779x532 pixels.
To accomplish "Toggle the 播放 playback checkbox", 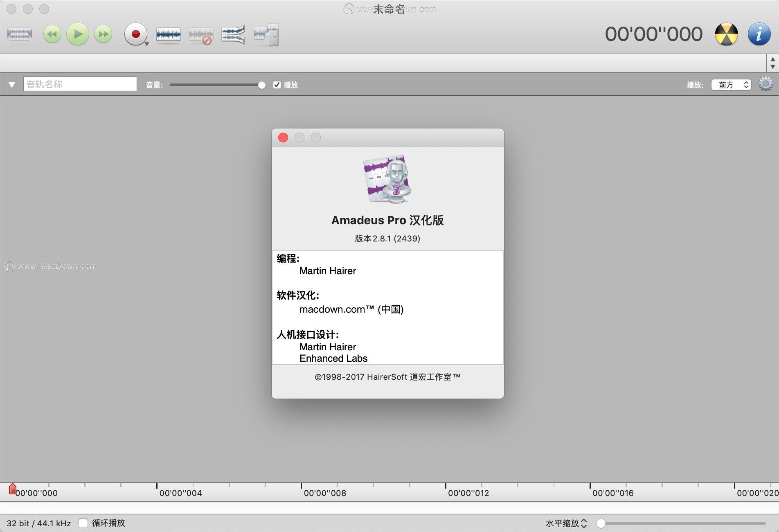I will pyautogui.click(x=277, y=85).
